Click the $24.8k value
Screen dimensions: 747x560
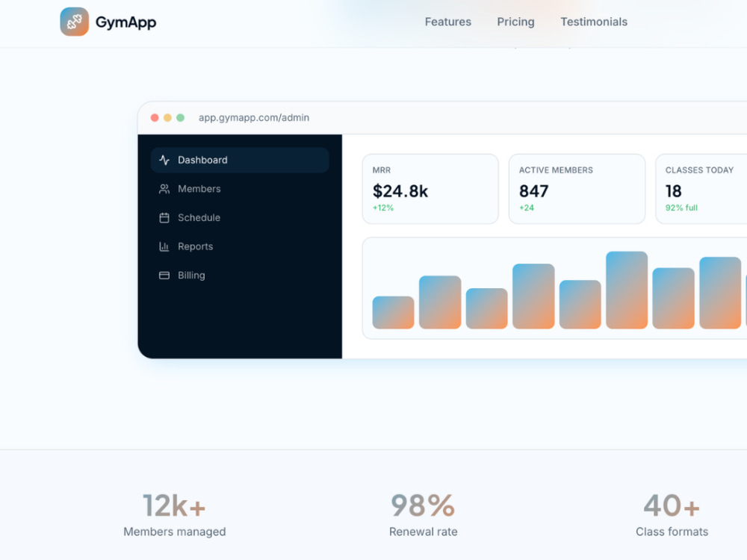[x=400, y=191]
